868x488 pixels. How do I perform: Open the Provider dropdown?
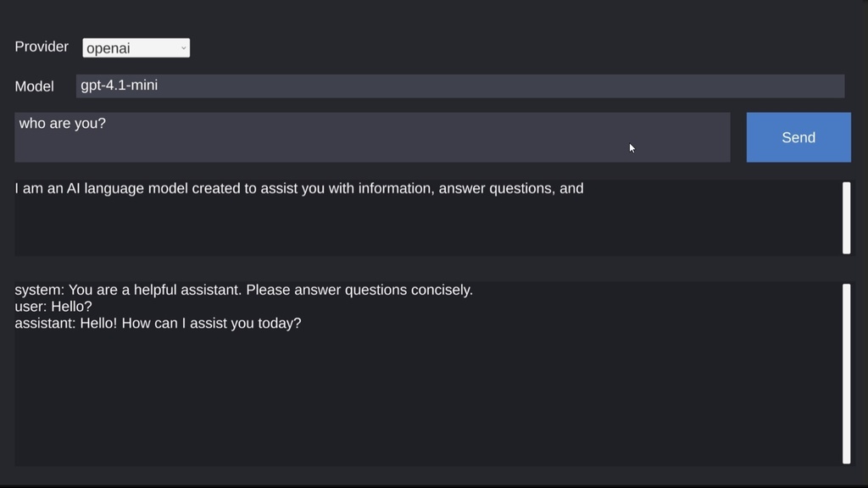pyautogui.click(x=136, y=47)
